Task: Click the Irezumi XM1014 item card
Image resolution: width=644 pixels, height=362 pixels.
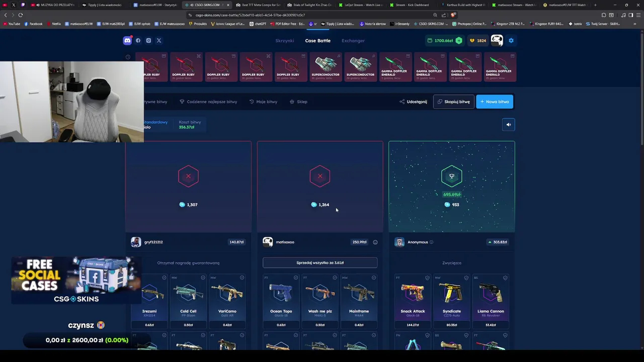Action: 149,302
